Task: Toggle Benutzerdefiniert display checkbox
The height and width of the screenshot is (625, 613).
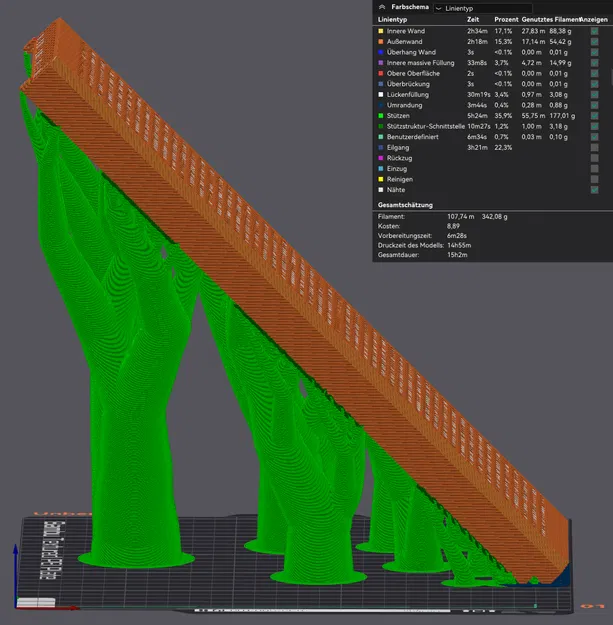Action: coord(594,137)
